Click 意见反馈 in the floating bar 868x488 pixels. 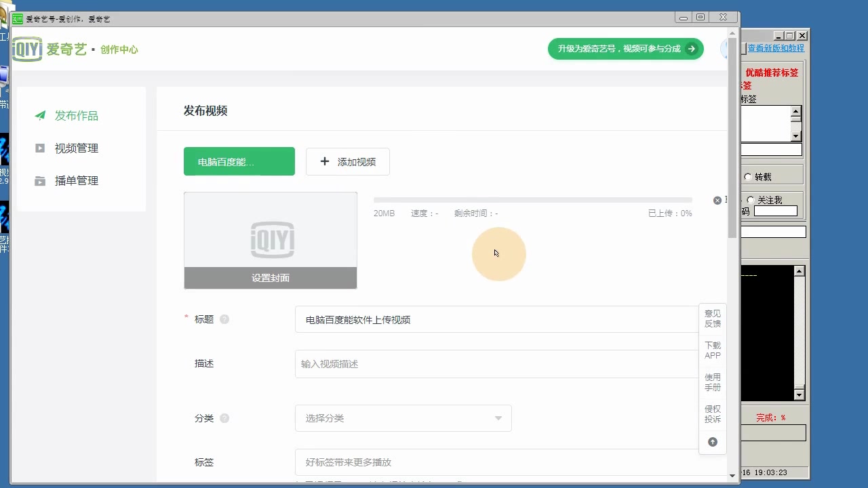(x=712, y=319)
